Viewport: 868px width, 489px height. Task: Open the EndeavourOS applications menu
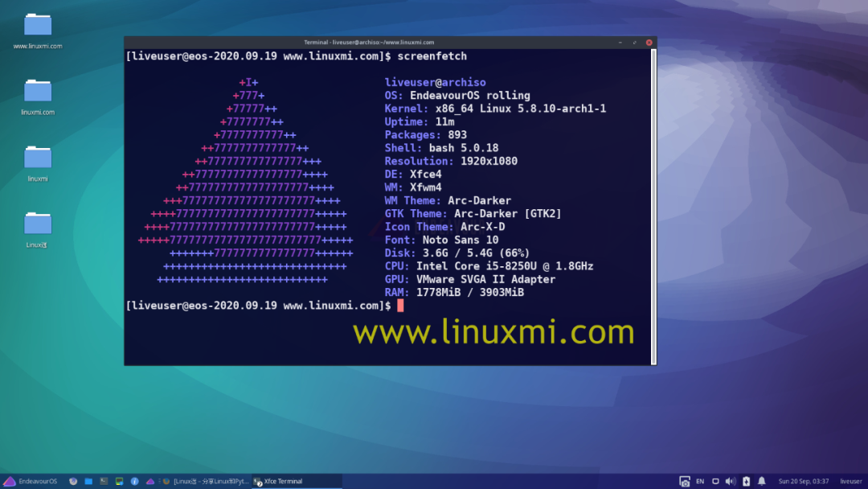pyautogui.click(x=31, y=481)
